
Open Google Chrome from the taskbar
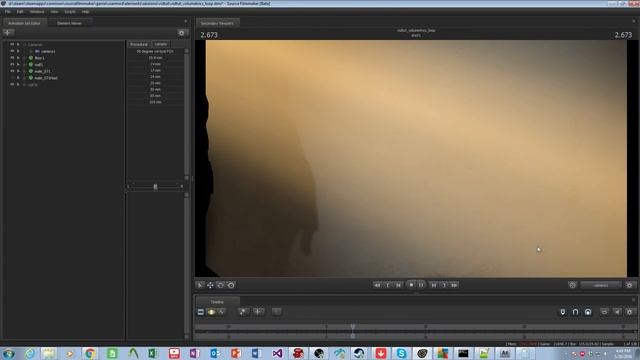[x=90, y=353]
